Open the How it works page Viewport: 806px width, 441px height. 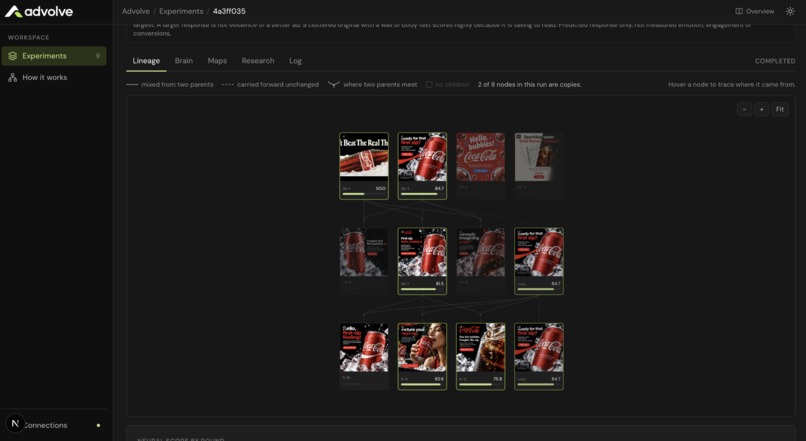(54, 78)
